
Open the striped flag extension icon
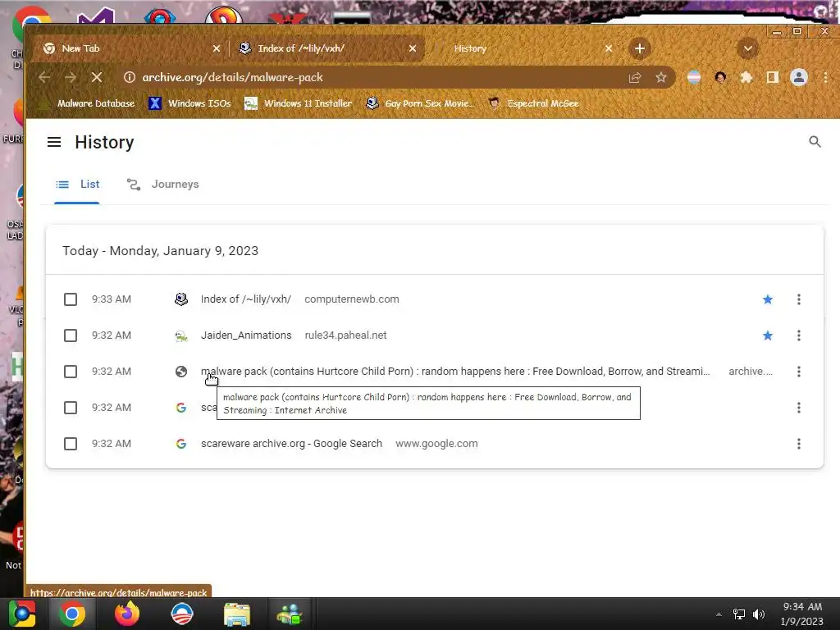[694, 78]
